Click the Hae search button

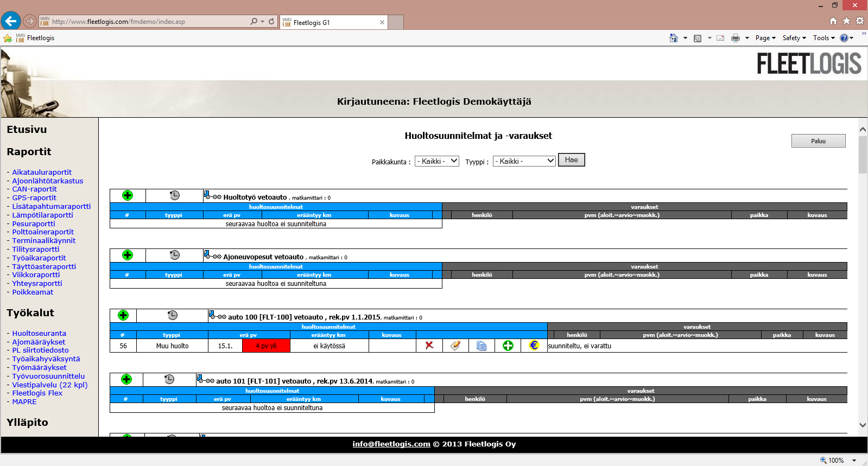tap(572, 160)
